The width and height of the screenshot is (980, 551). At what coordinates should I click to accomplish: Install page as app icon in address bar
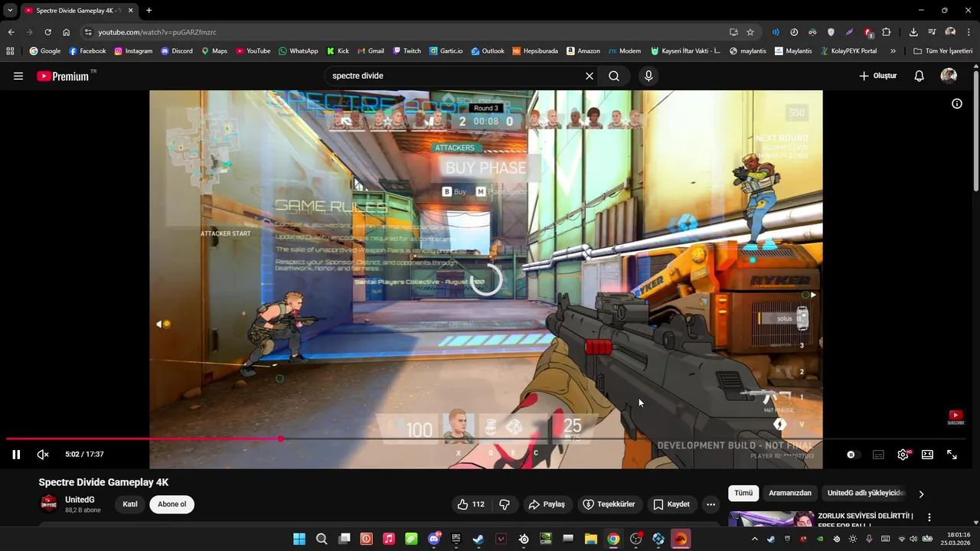pos(733,32)
